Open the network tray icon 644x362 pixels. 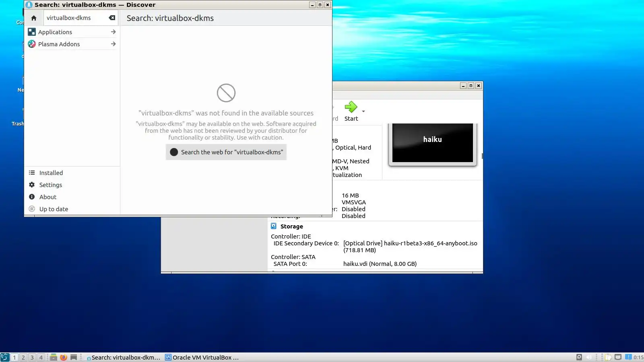pos(618,357)
